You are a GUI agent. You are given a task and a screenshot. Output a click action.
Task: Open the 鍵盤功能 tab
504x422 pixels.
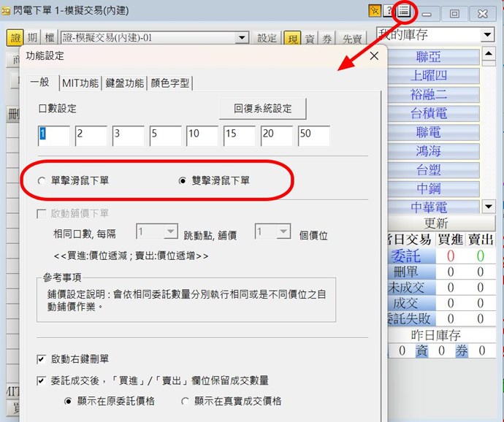pos(124,83)
